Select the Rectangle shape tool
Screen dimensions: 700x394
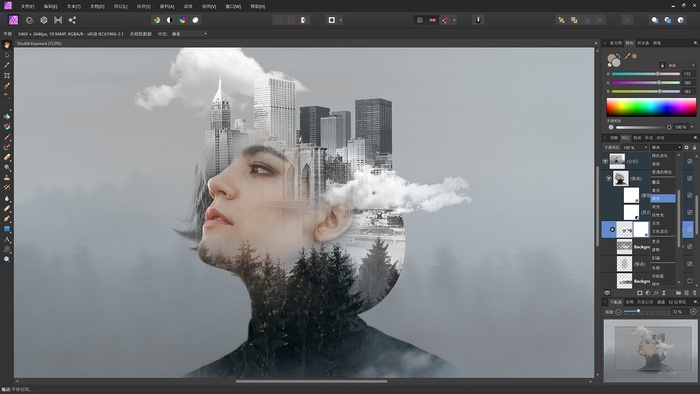[7, 229]
